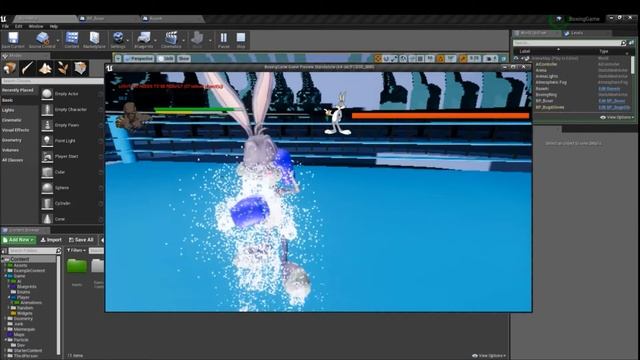
Task: Collapse the Game folder in the tree
Action: (6, 276)
